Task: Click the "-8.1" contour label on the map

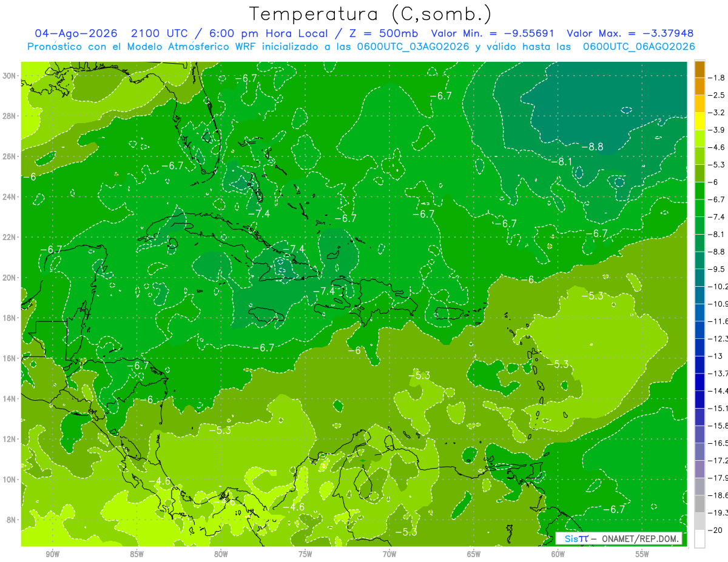Action: click(x=562, y=161)
